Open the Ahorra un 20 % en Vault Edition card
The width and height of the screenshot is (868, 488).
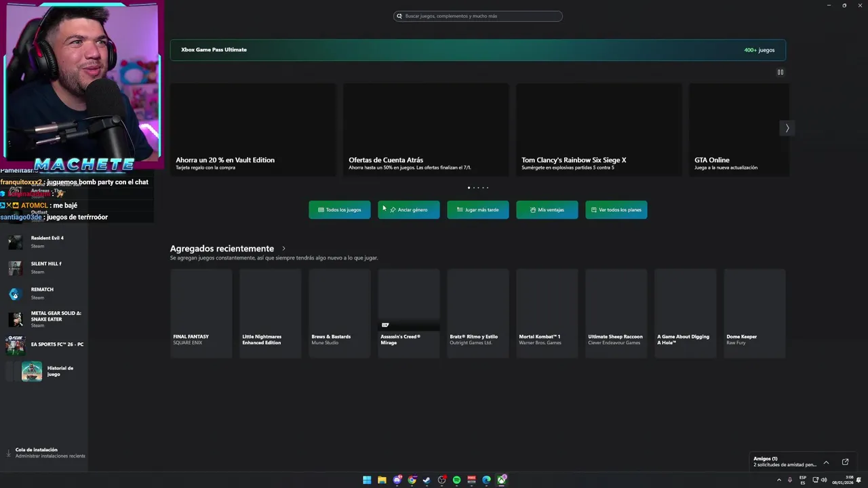pyautogui.click(x=253, y=129)
